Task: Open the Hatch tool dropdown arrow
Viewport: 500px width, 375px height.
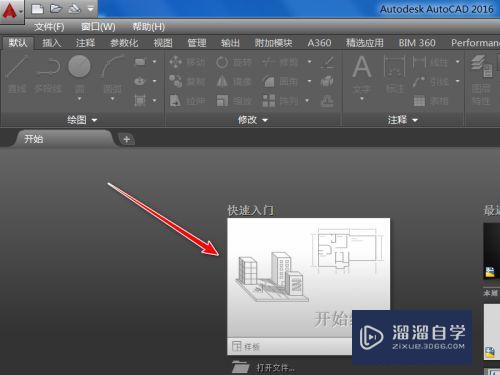Action: 154,100
